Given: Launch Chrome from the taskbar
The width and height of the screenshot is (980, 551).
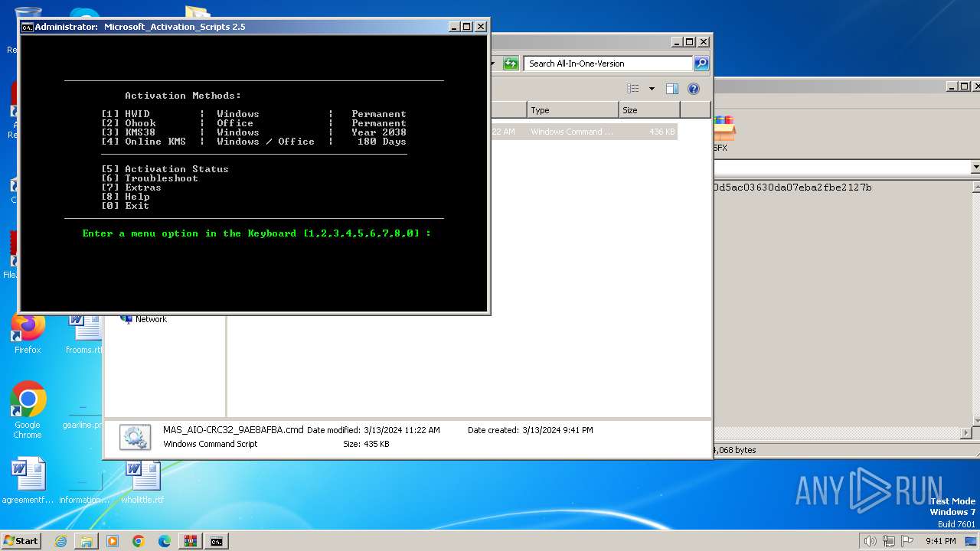Looking at the screenshot, I should [x=139, y=541].
